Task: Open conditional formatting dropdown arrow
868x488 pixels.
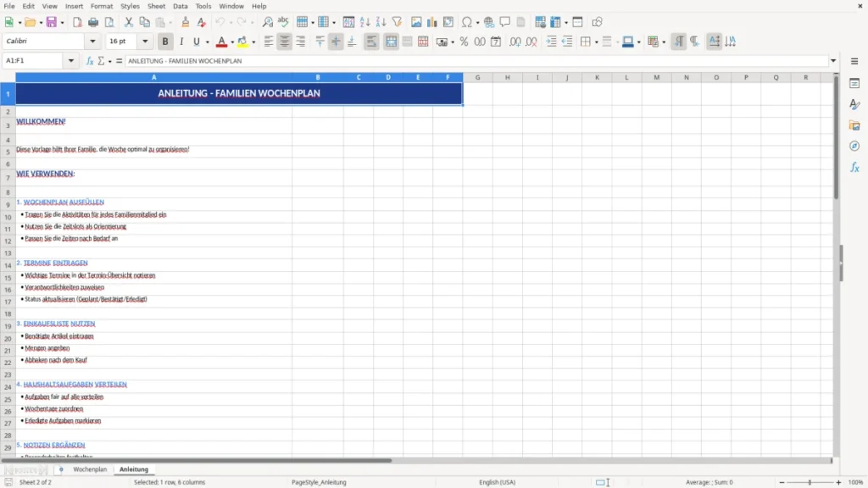Action: [x=664, y=42]
